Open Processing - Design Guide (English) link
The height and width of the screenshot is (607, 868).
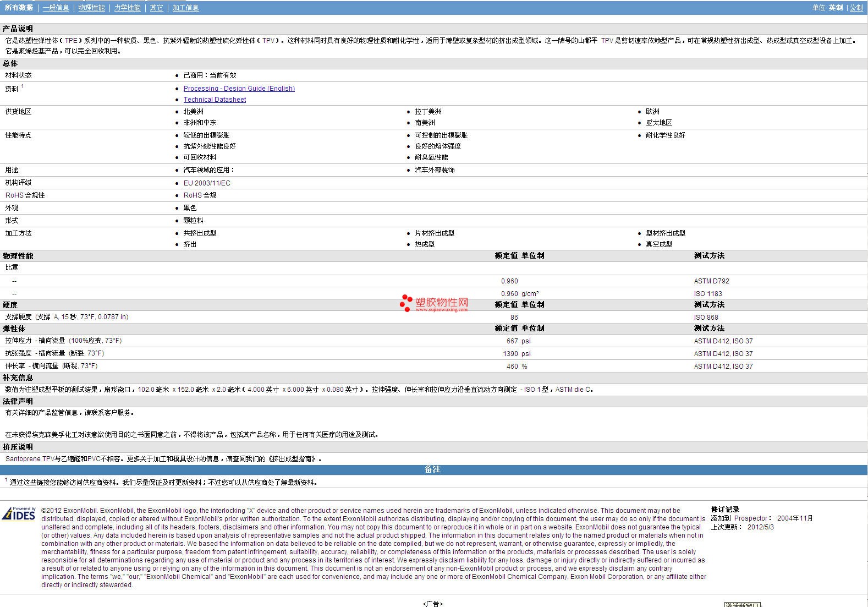click(x=239, y=89)
